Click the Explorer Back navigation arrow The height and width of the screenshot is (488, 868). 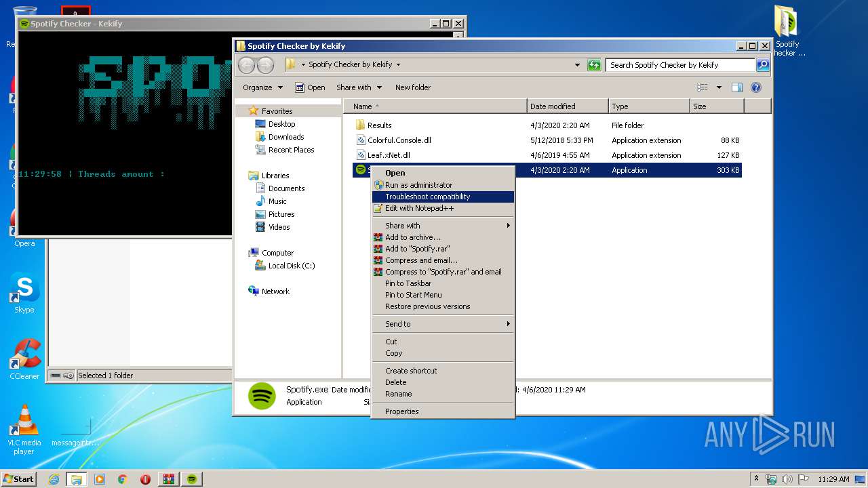point(246,65)
